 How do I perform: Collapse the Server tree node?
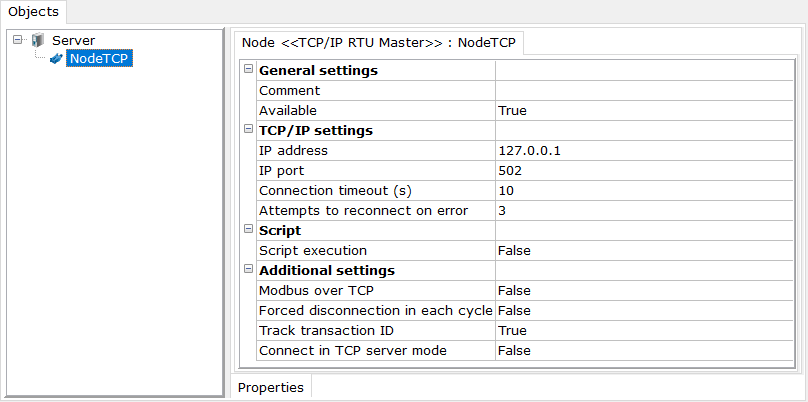[x=18, y=39]
